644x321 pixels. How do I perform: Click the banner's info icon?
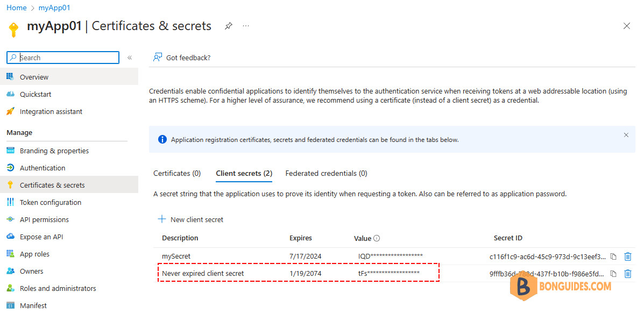(162, 140)
